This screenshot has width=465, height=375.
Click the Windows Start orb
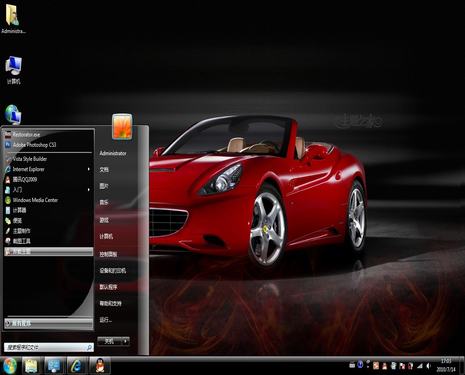coord(10,366)
